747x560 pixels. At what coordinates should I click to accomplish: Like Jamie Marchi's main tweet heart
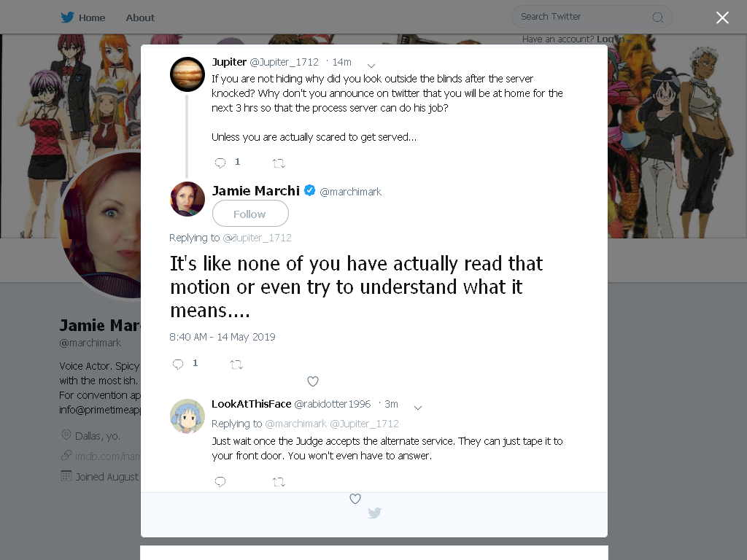[x=313, y=381]
